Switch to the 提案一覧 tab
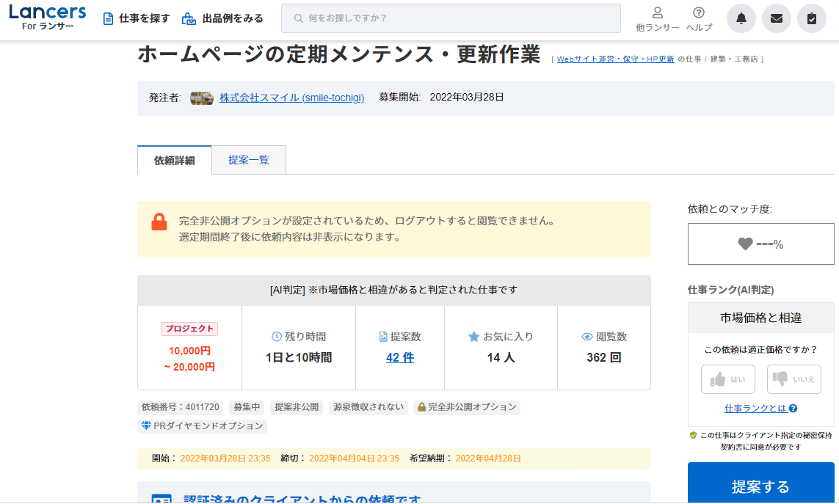Viewport: 839px width, 504px height. [x=249, y=160]
